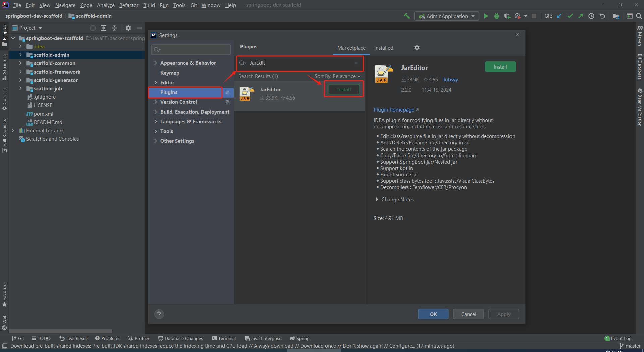Open the Refactor menu
644x352 pixels.
[x=128, y=5]
